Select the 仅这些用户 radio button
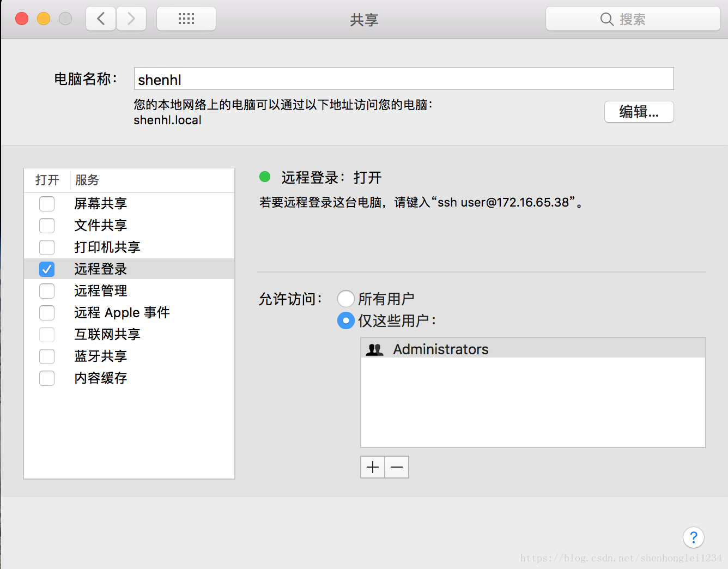Screen dimensions: 728x569 pos(346,320)
